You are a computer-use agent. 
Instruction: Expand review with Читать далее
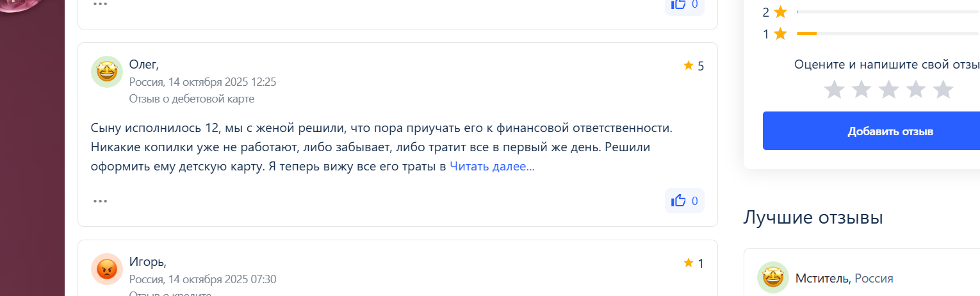pos(492,167)
